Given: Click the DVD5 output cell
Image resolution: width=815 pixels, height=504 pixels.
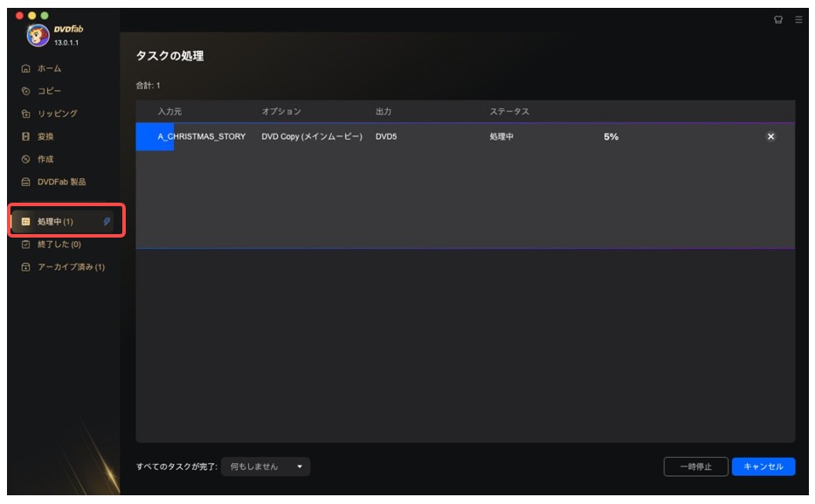Looking at the screenshot, I should (x=386, y=136).
